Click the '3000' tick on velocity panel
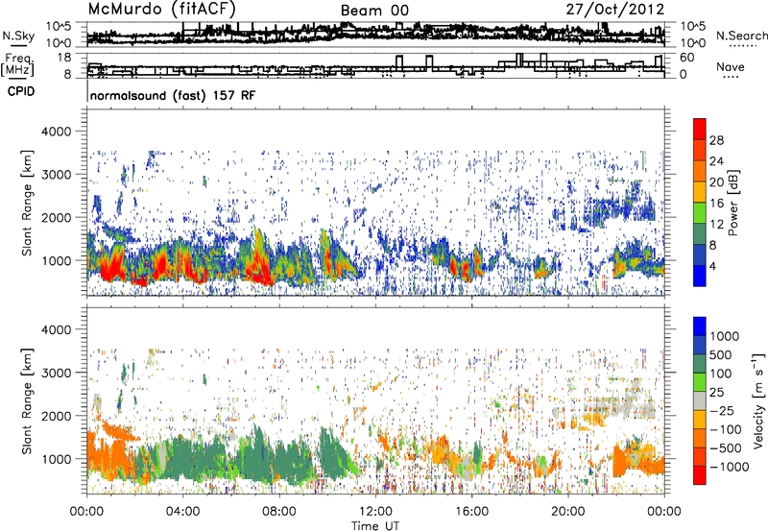The image size is (768, 532). 56,373
